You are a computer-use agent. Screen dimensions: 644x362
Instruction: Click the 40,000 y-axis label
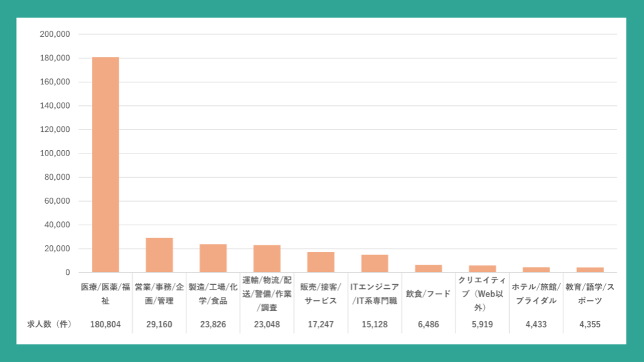tap(57, 225)
